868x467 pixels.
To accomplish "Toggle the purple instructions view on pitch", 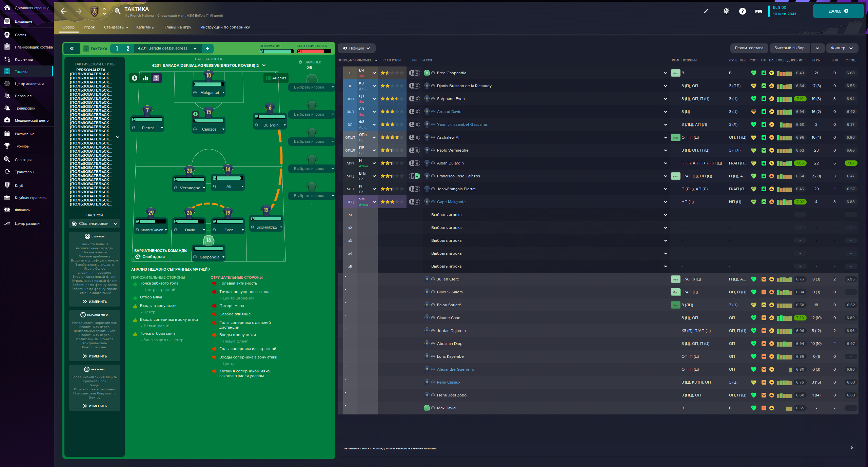I will coord(156,78).
